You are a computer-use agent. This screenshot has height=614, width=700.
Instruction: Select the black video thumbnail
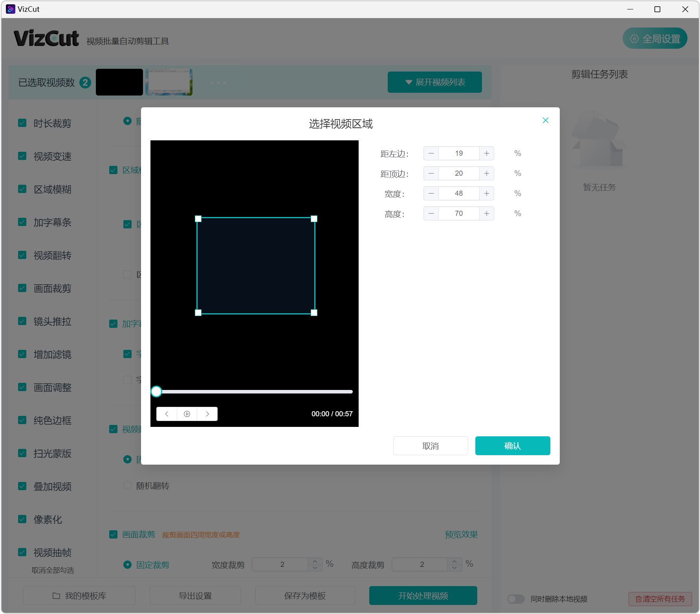click(119, 82)
